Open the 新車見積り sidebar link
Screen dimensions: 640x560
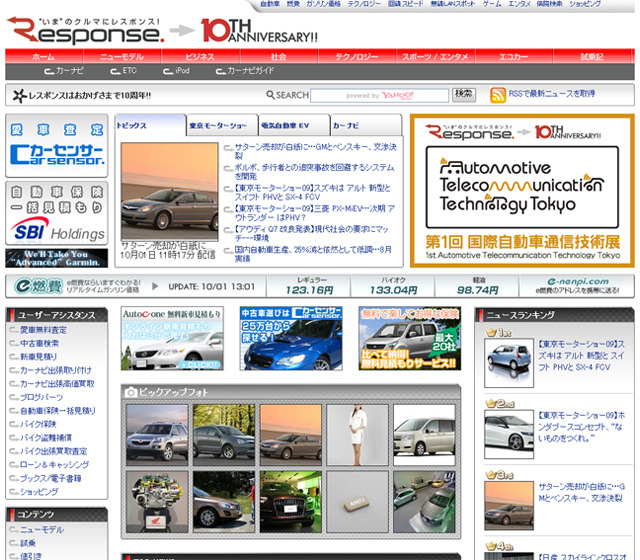(x=39, y=357)
